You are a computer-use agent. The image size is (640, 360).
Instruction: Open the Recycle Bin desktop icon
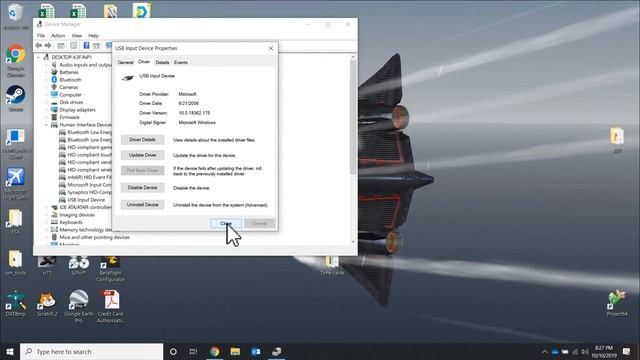(x=16, y=16)
